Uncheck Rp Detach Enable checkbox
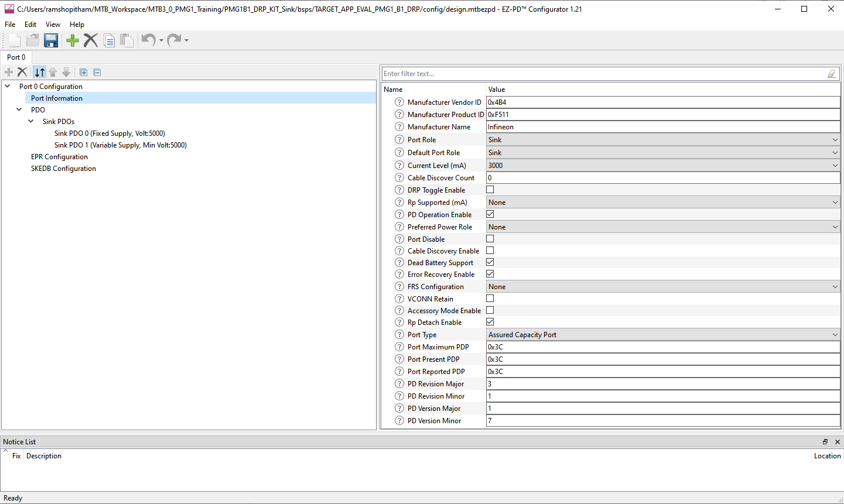The width and height of the screenshot is (844, 504). tap(490, 322)
